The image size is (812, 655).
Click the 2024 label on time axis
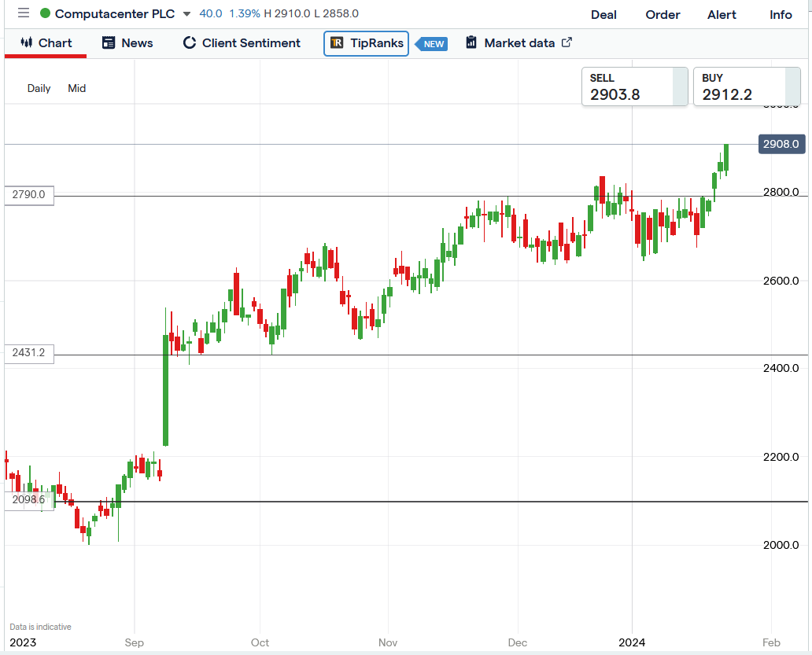coord(632,642)
